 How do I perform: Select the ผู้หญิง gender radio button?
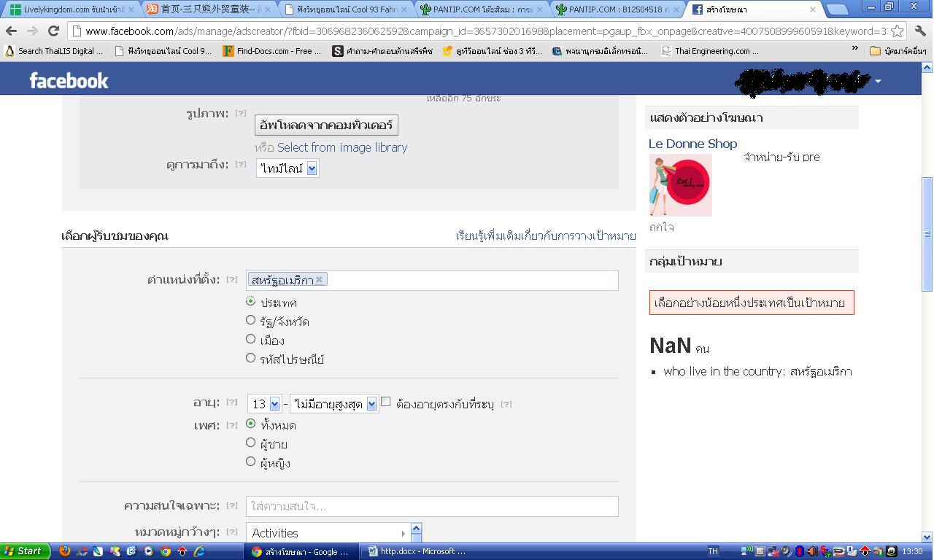pyautogui.click(x=250, y=462)
